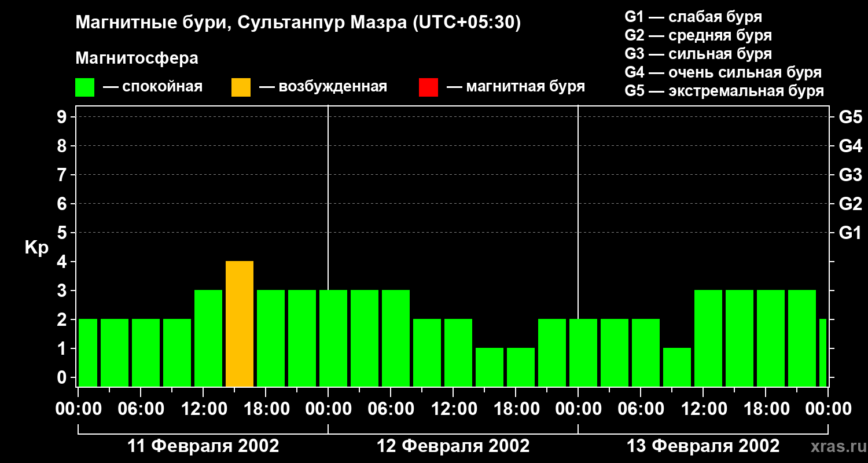Click the '11 Февраля 2002' date label
The image size is (868, 463).
pyautogui.click(x=203, y=446)
